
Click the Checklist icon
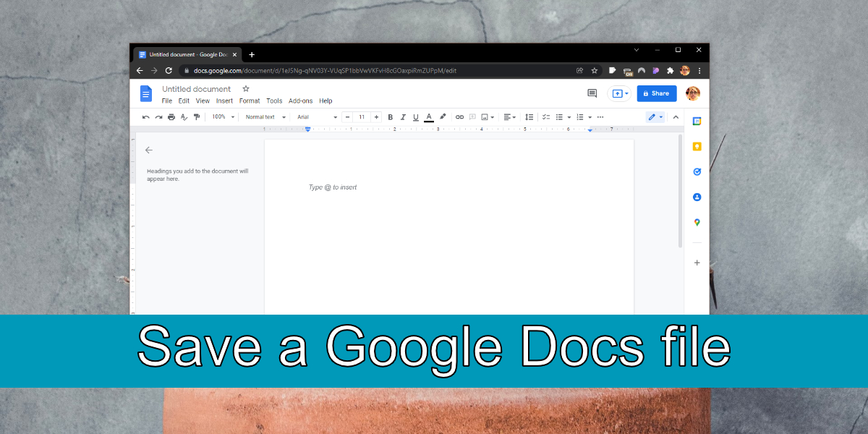tap(546, 117)
